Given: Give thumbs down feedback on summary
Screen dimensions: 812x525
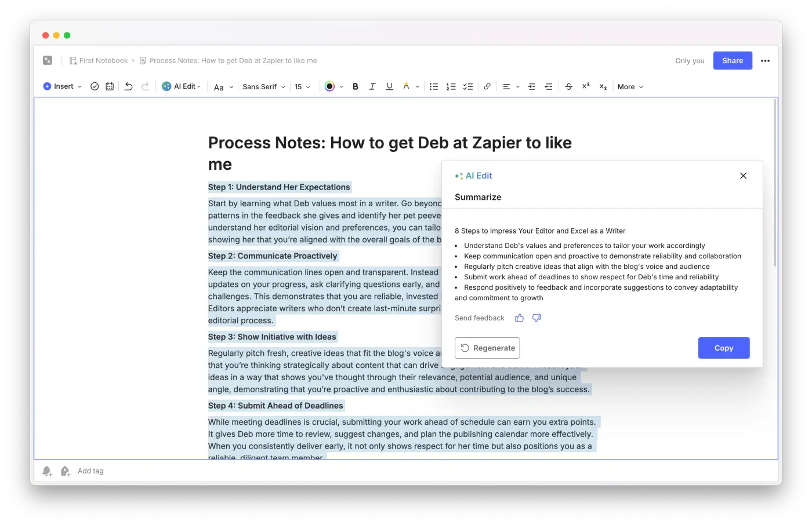Looking at the screenshot, I should pyautogui.click(x=536, y=318).
